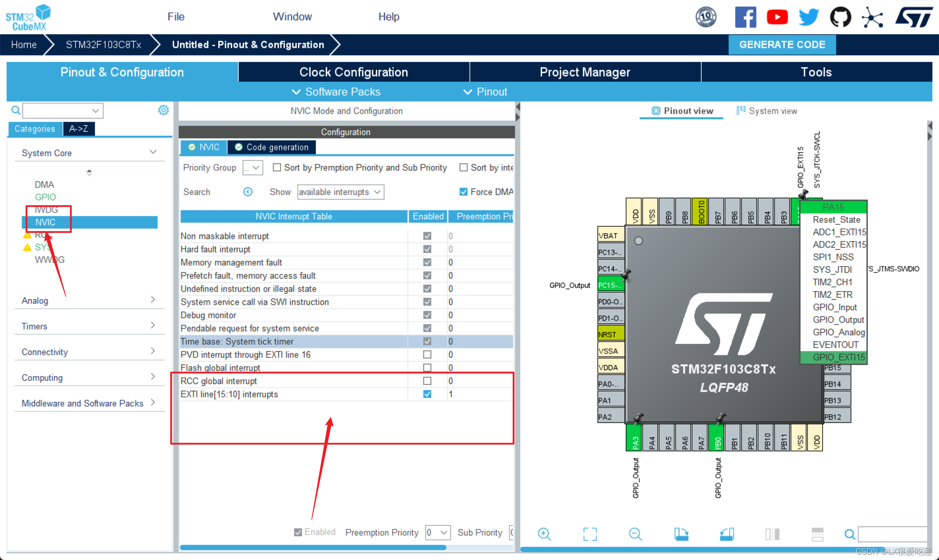Rotate the chip clockwise
This screenshot has width=939, height=560.
click(x=681, y=534)
